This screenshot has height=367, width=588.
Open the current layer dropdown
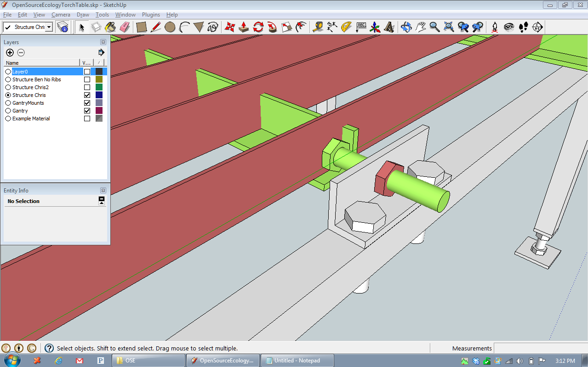point(49,27)
